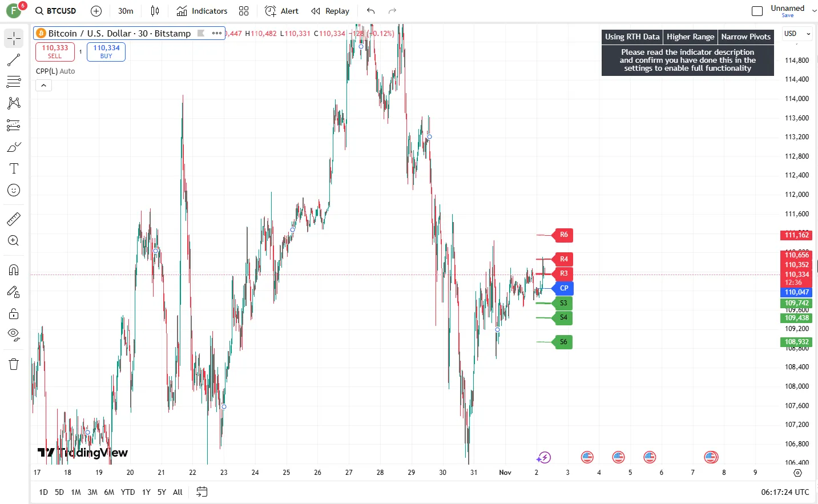The image size is (818, 504).
Task: Click the Alert button
Action: pyautogui.click(x=282, y=11)
